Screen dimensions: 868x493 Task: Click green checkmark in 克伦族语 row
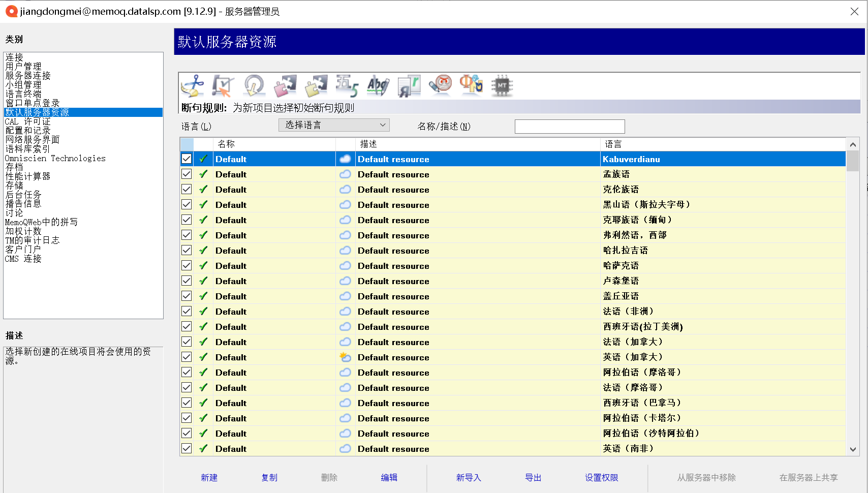click(203, 189)
